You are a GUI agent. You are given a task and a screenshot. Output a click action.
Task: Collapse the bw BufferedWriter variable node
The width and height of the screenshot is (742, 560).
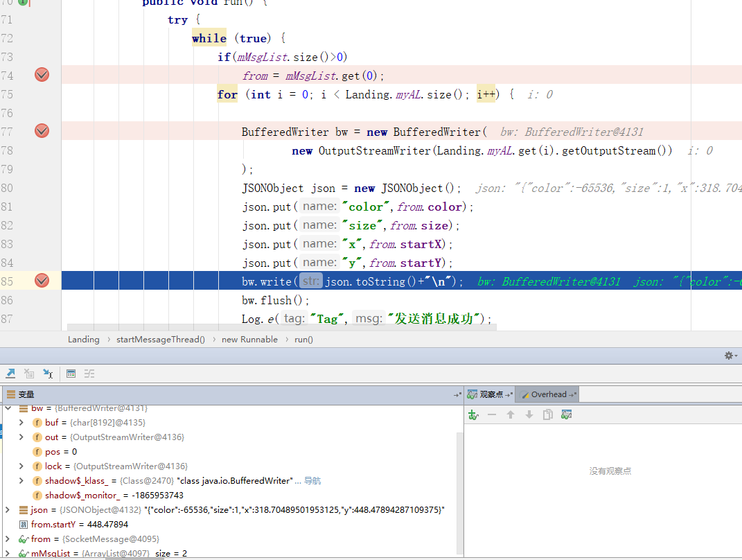(8, 408)
